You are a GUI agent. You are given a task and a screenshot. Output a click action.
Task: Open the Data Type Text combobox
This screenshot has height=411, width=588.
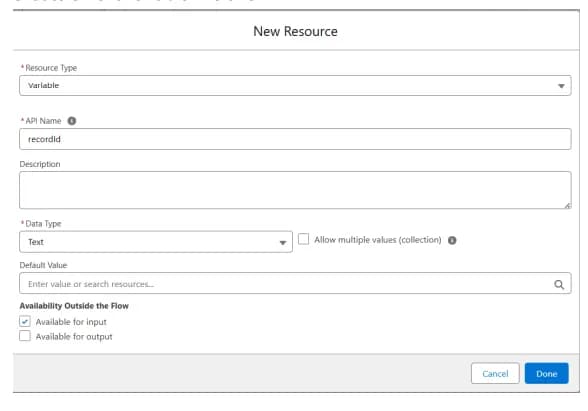(x=156, y=242)
